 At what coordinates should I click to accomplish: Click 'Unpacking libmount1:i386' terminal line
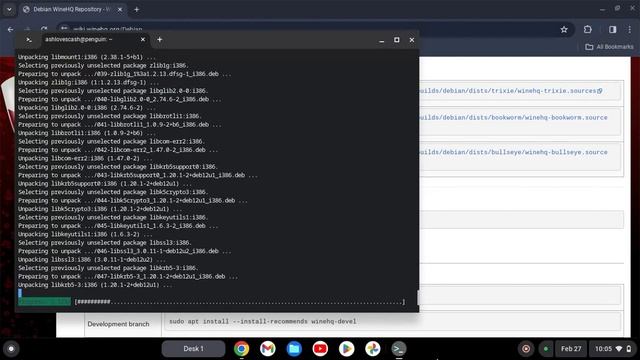86,57
